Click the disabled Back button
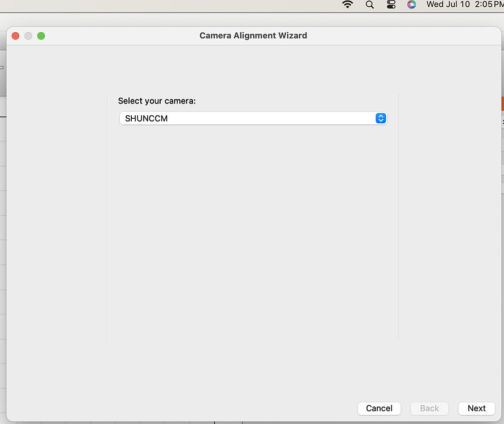 (x=429, y=408)
